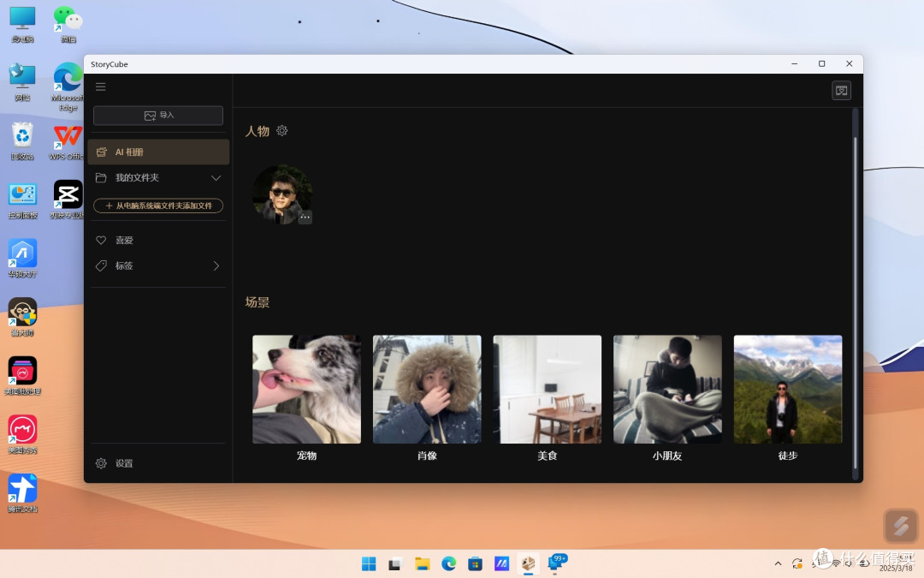
Task: Expand the 我的文件夹 chevron
Action: point(216,177)
